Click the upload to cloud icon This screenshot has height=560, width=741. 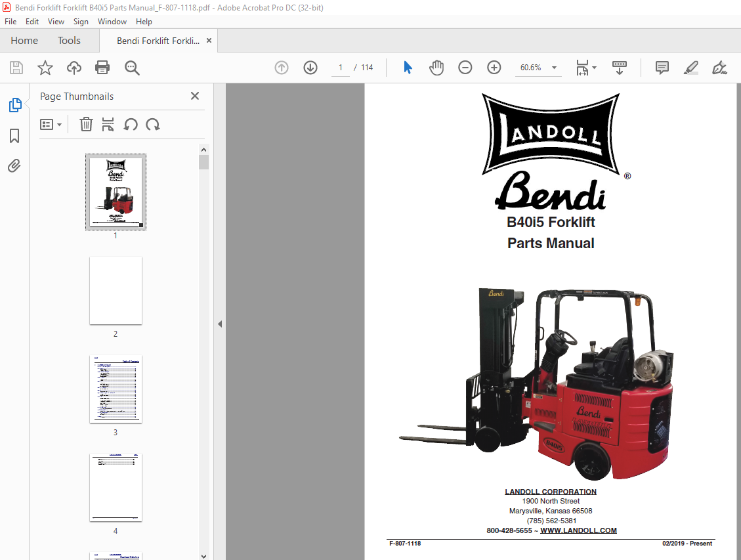(74, 68)
